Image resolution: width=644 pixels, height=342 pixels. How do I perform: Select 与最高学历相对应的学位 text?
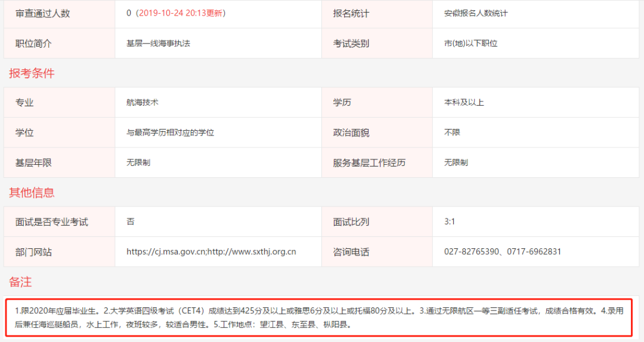pos(170,133)
